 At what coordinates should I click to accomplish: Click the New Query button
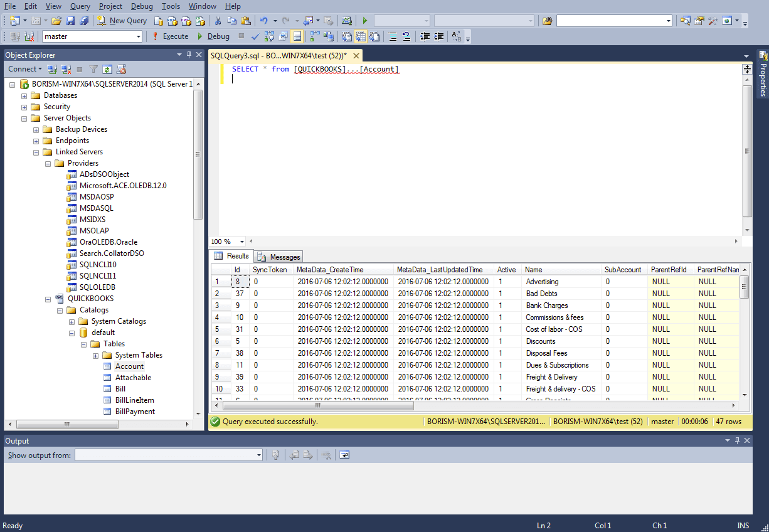pos(122,21)
